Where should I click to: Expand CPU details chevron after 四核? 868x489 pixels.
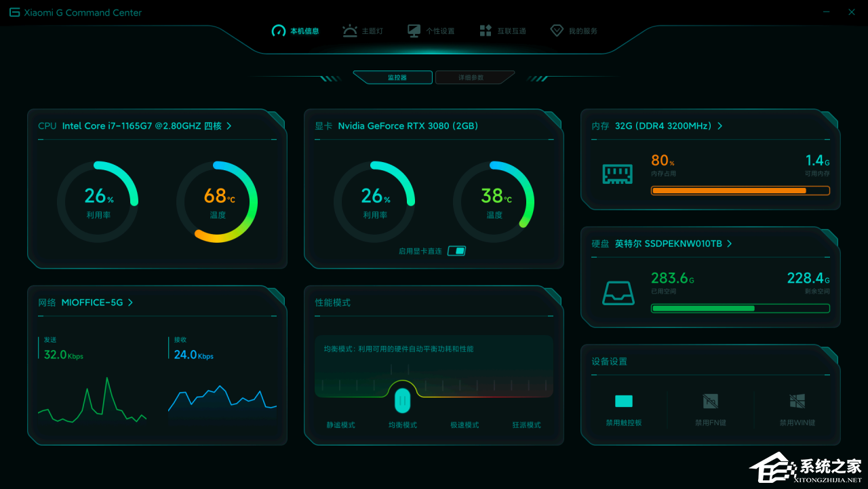[x=229, y=125]
